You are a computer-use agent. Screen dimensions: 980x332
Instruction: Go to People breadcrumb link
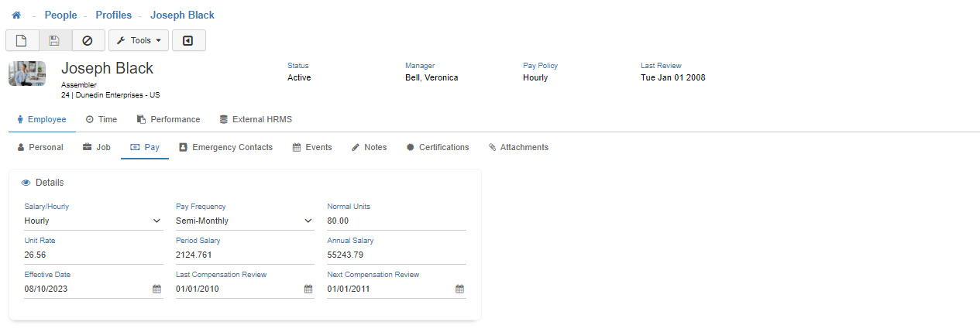pyautogui.click(x=60, y=15)
